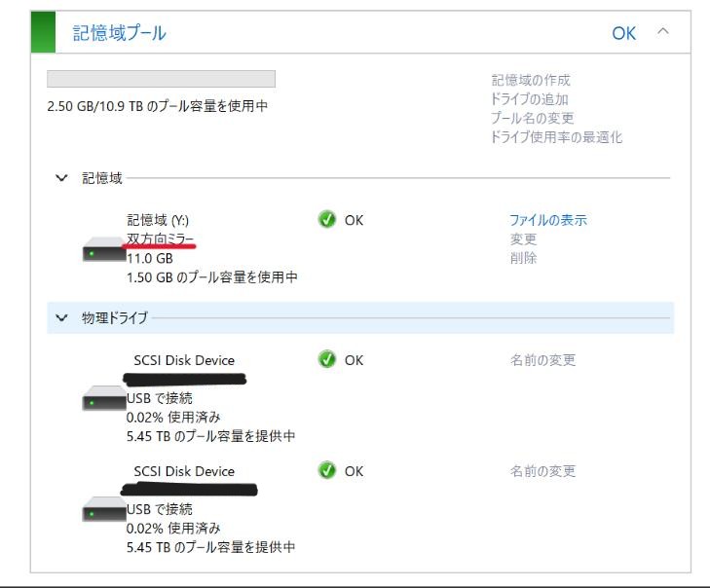Image resolution: width=710 pixels, height=588 pixels.
Task: Click the 記憶域プール header title
Action: click(120, 33)
